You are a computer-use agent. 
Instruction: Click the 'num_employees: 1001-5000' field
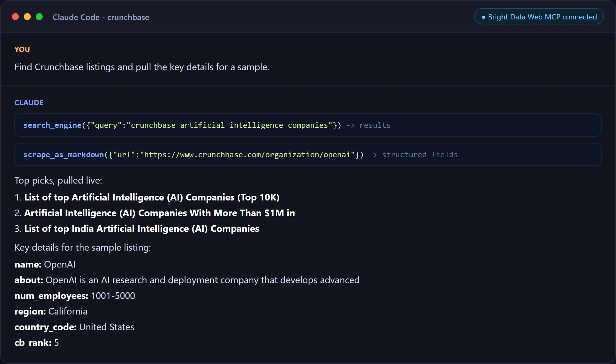pyautogui.click(x=75, y=296)
